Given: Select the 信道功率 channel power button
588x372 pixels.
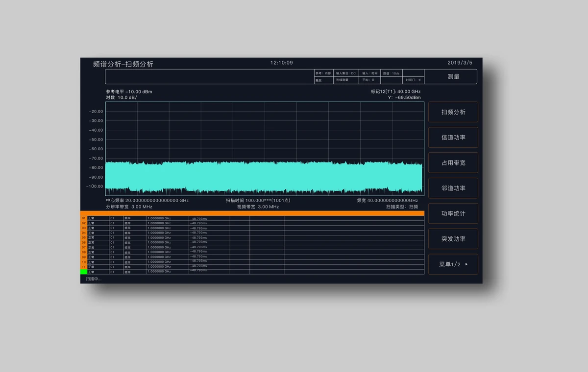Looking at the screenshot, I should tap(453, 138).
